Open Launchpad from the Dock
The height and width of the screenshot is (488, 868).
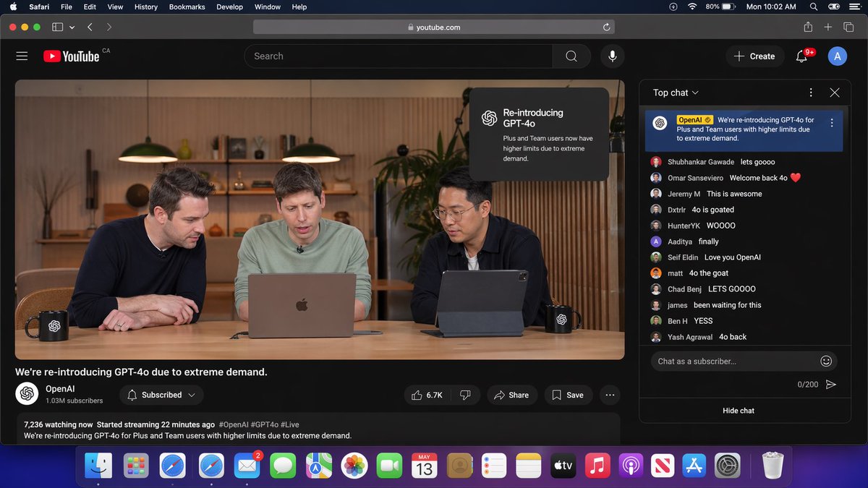(136, 466)
